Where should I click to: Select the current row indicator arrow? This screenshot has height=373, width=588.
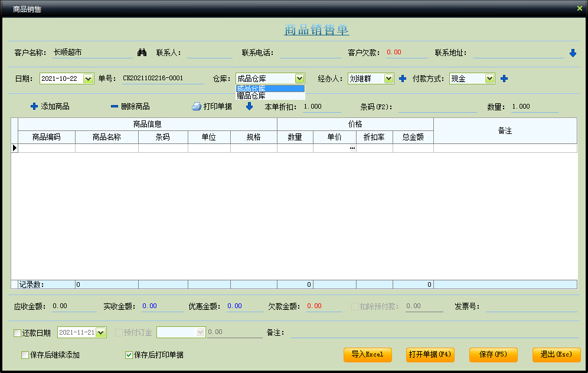15,148
